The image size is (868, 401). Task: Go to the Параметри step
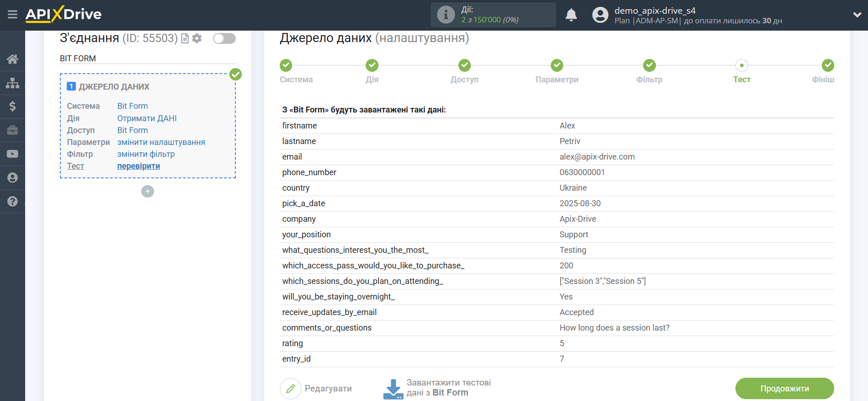click(557, 72)
